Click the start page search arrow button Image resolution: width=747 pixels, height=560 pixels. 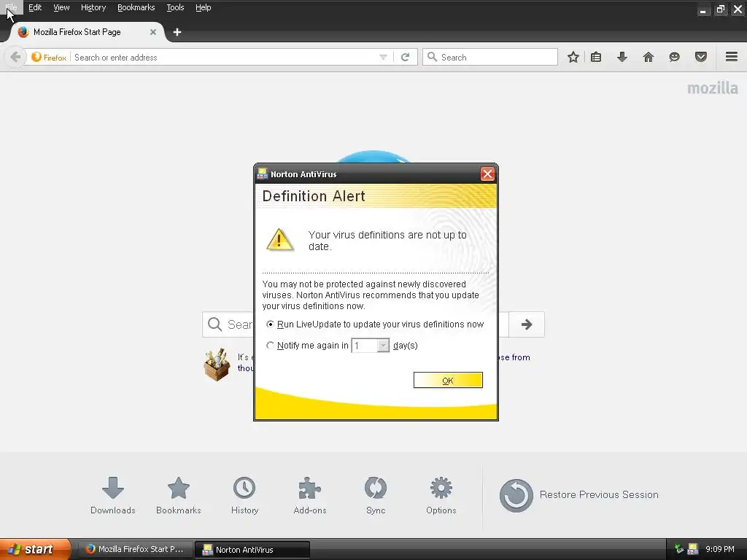pos(527,324)
